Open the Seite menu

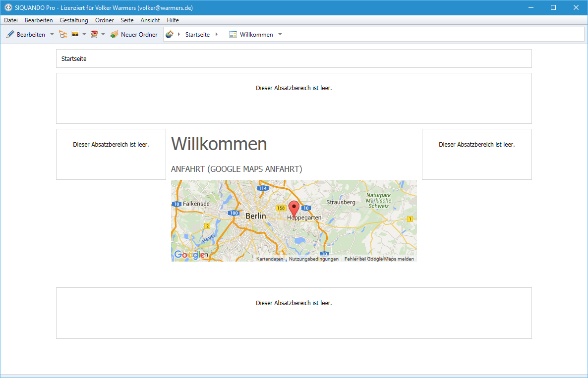pyautogui.click(x=127, y=20)
